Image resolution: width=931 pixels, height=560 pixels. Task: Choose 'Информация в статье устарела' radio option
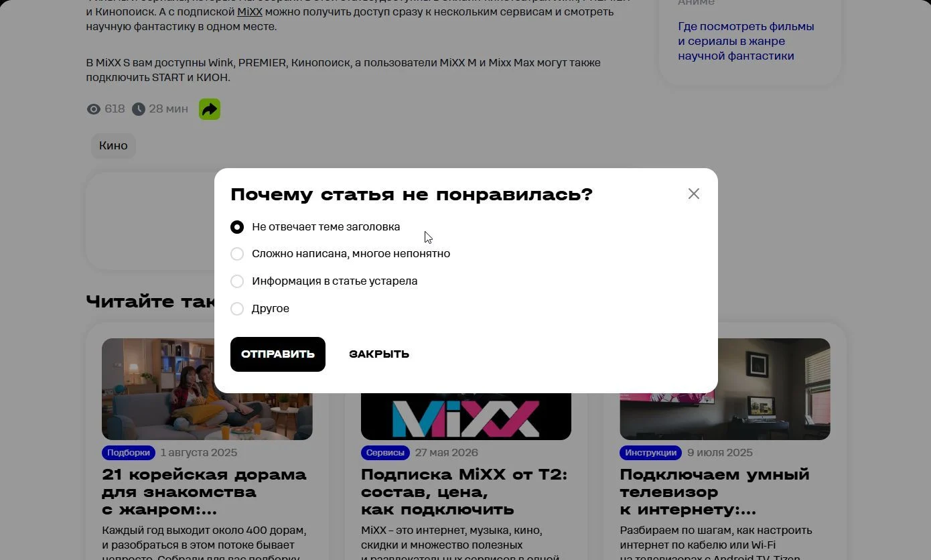(x=237, y=281)
